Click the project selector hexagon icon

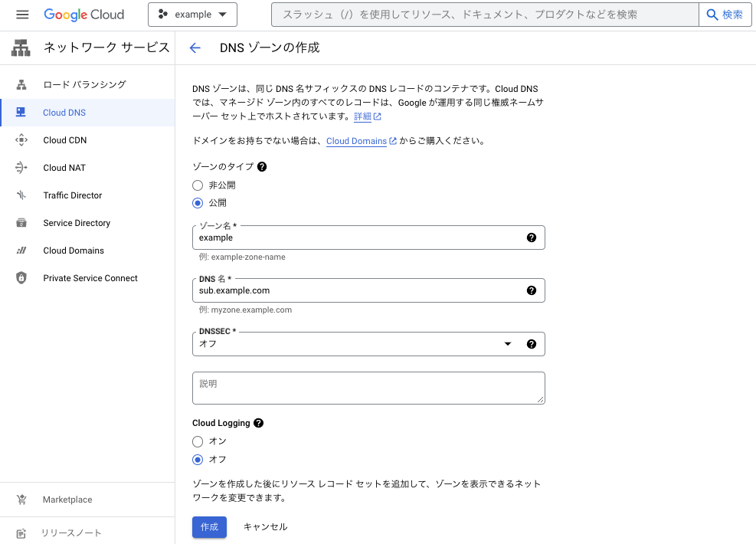point(163,15)
